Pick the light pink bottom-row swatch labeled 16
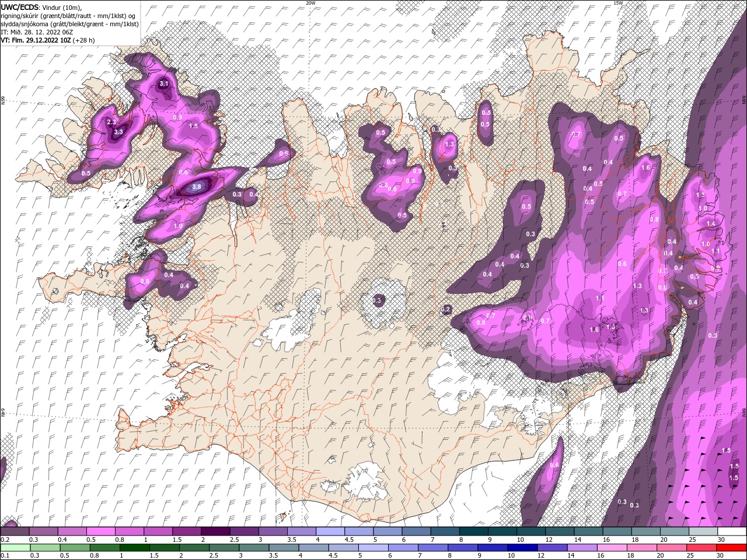 tap(612, 548)
